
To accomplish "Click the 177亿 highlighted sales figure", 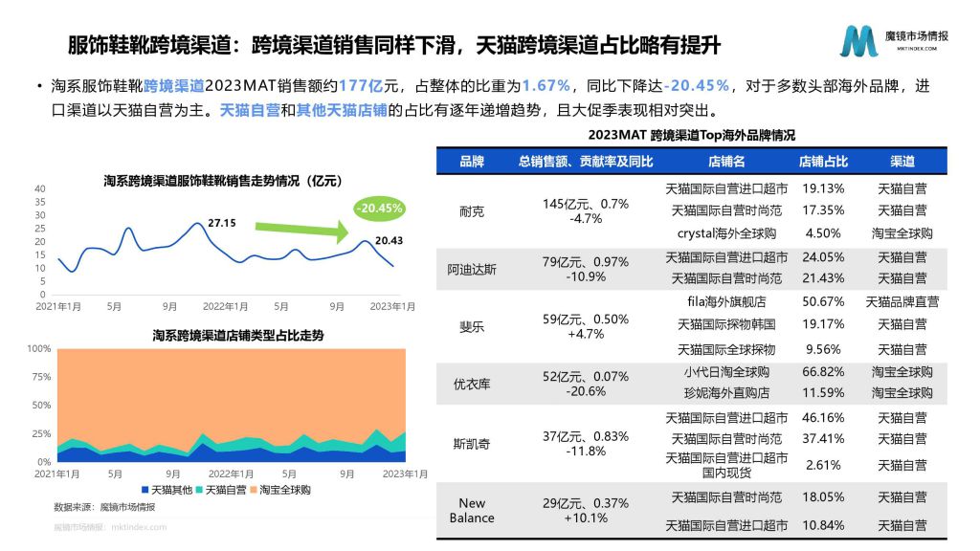I will click(x=361, y=86).
